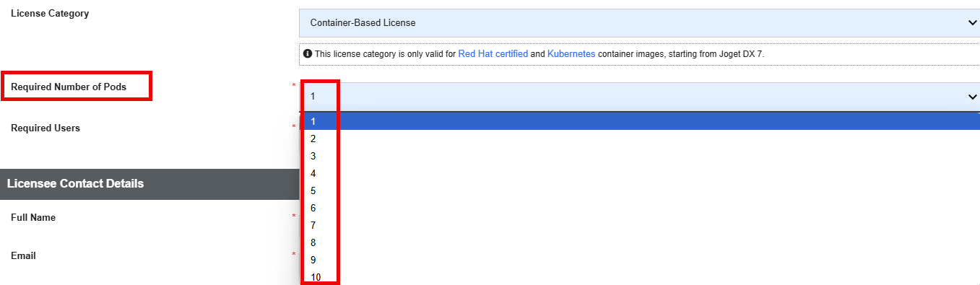Open the Red Hat certified link

pyautogui.click(x=493, y=54)
